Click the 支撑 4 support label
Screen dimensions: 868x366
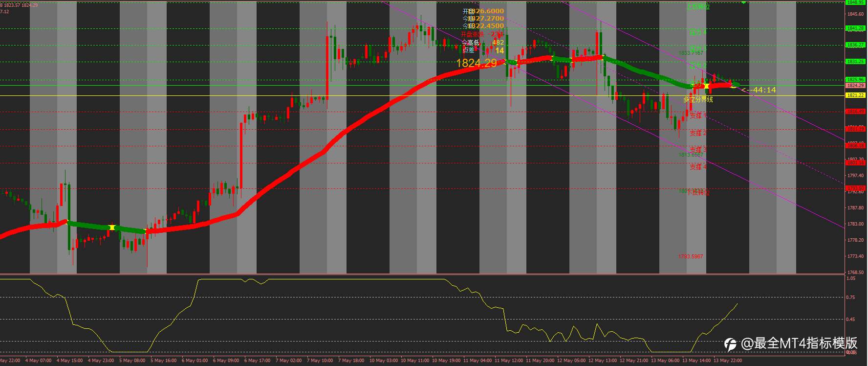coord(698,167)
